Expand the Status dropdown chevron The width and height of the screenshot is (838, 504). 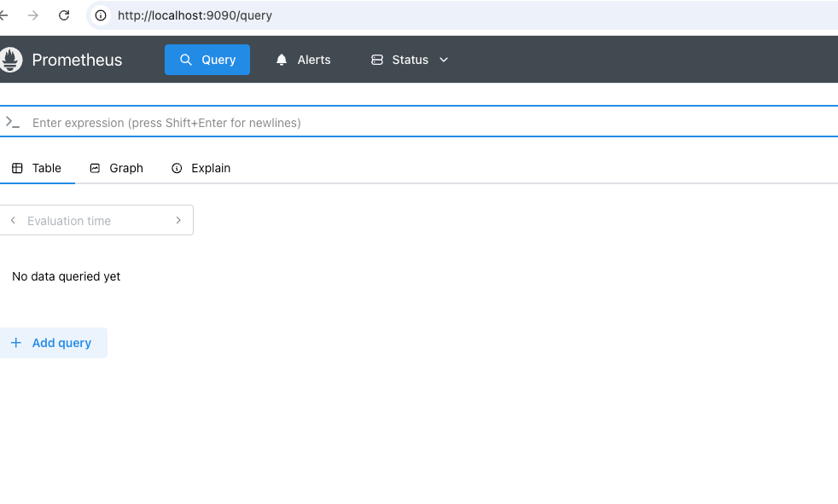pyautogui.click(x=444, y=60)
